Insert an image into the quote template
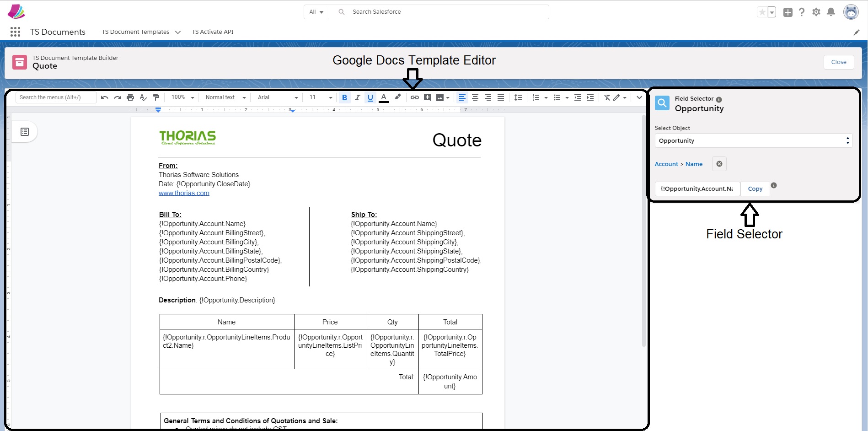 tap(440, 97)
